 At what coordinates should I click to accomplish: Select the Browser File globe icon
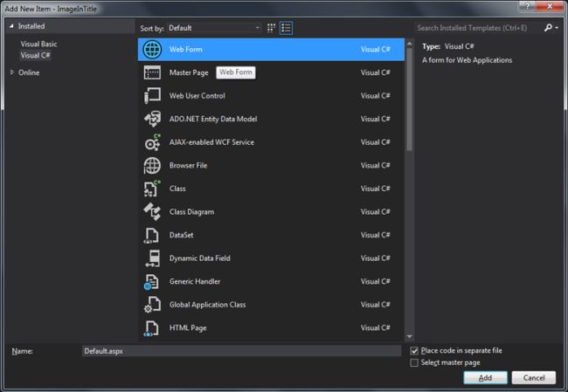tap(152, 166)
